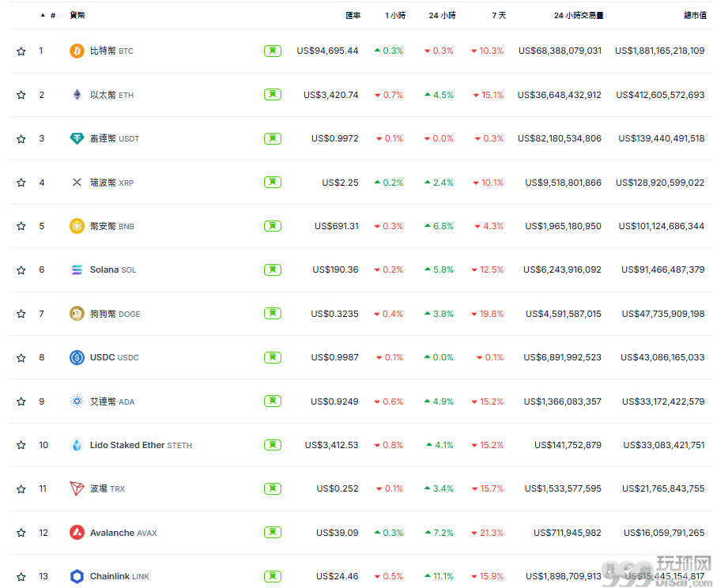Star Lido Staked Ether for the watchlist
This screenshot has height=588, width=713.
[x=21, y=445]
